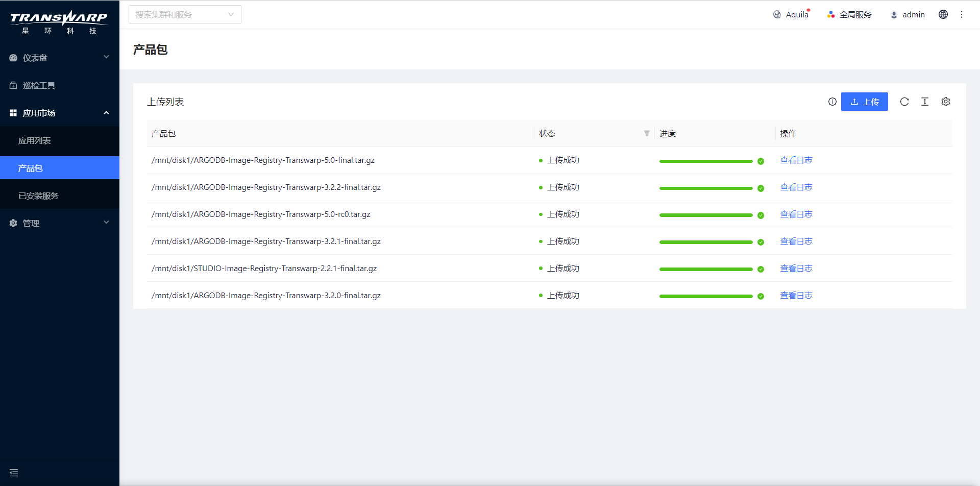
Task: View log for ARGODB 3.2.2-final package
Action: tap(796, 187)
